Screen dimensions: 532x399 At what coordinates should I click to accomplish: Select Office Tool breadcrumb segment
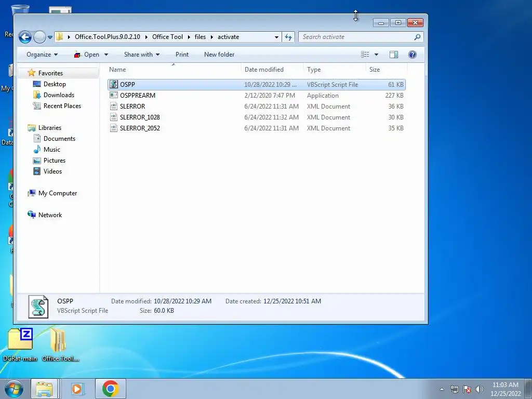(x=167, y=37)
